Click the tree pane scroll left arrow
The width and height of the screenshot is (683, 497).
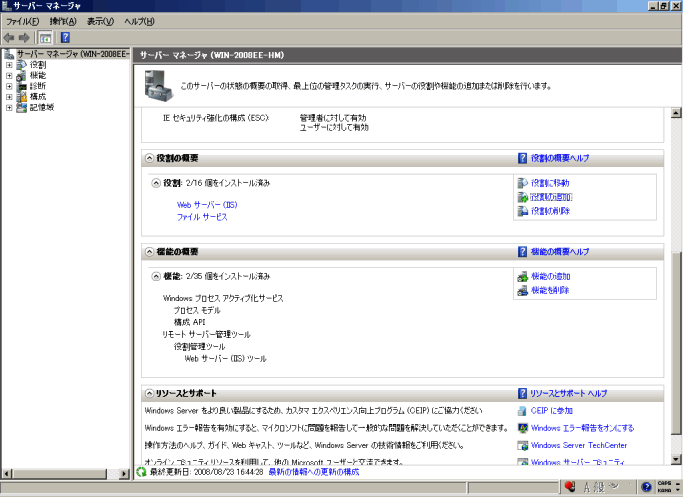click(x=7, y=473)
